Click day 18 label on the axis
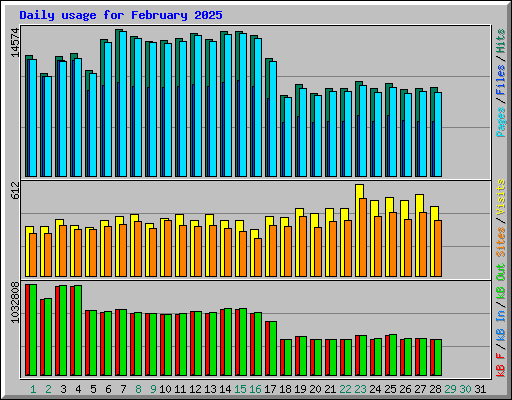This screenshot has height=400, width=512. click(x=285, y=389)
